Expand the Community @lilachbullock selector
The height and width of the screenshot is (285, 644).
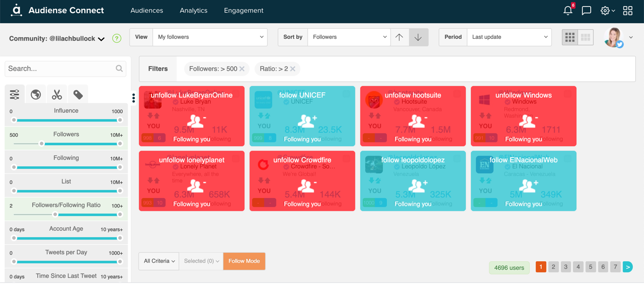(x=57, y=39)
